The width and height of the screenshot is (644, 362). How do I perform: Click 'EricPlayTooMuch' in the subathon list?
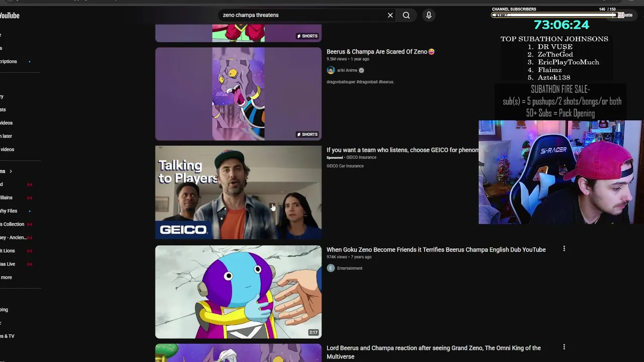pyautogui.click(x=569, y=62)
